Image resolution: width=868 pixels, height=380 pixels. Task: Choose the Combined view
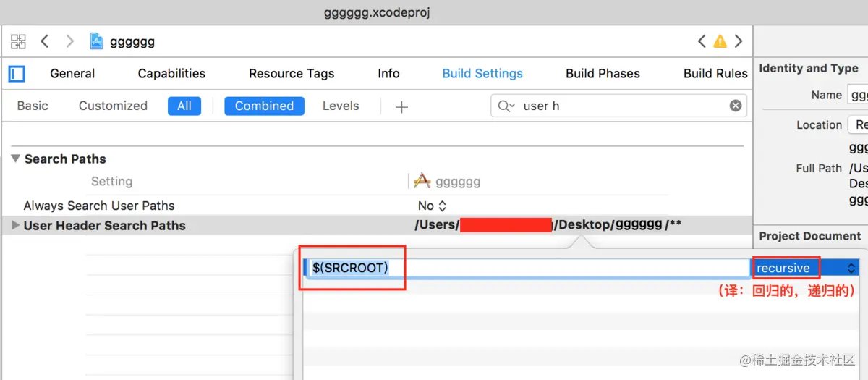(264, 106)
